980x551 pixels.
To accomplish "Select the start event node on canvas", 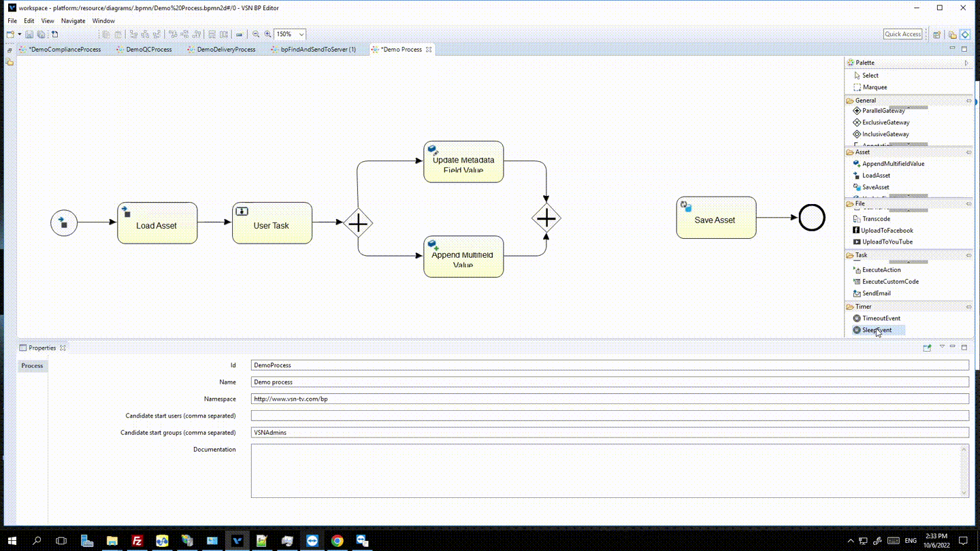I will (x=64, y=223).
